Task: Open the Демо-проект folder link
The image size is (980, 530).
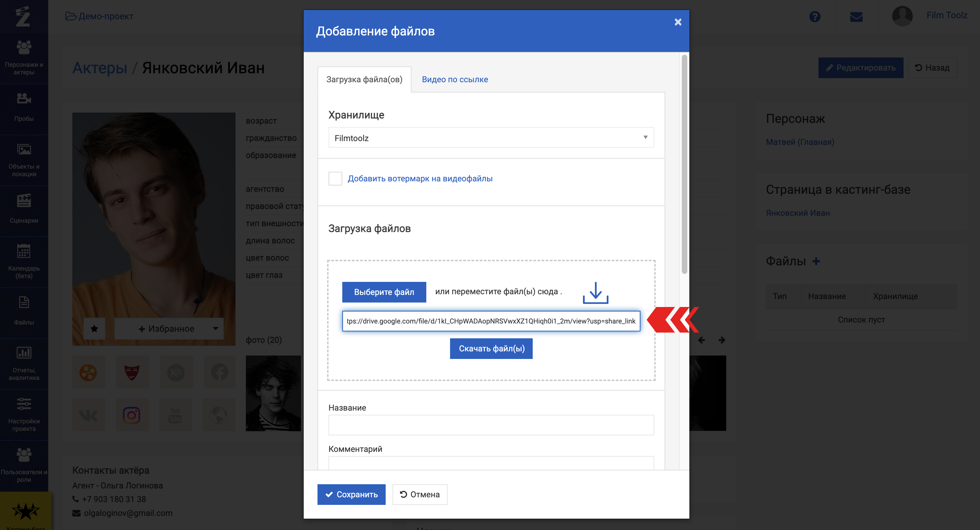Action: [99, 17]
